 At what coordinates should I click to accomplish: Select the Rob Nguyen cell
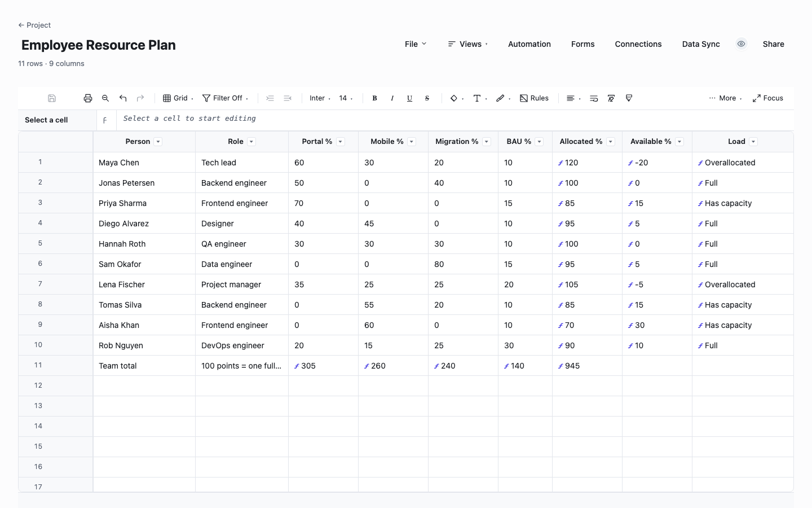click(x=144, y=345)
